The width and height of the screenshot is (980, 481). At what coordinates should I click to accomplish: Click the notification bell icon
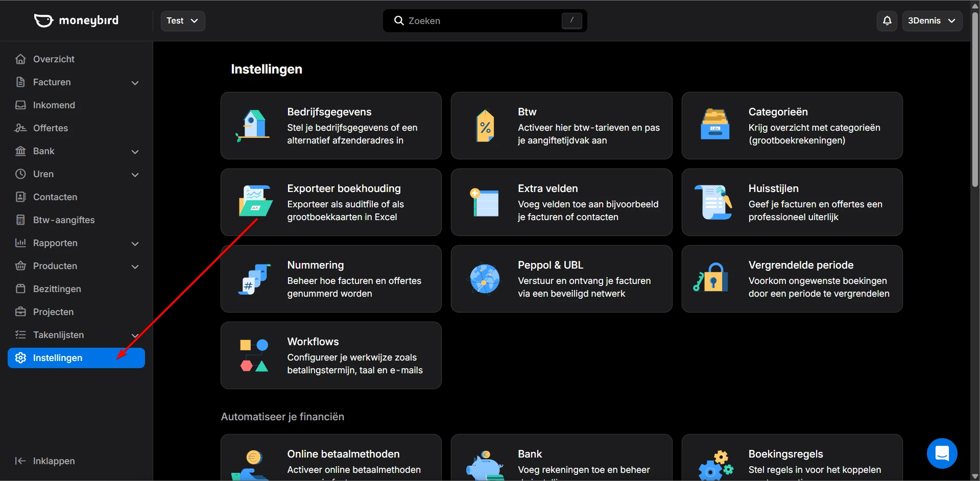(x=887, y=21)
